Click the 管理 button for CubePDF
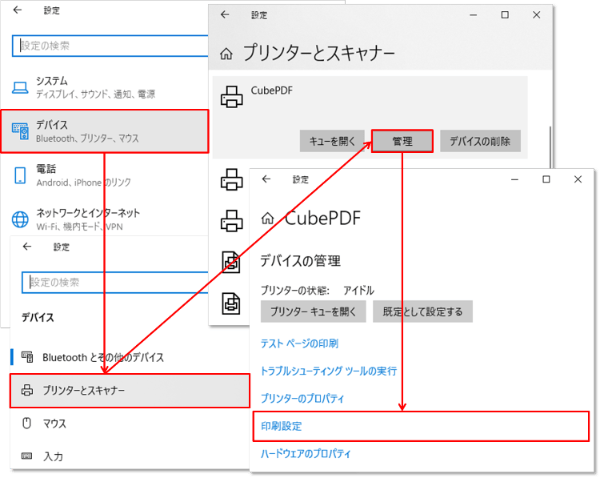This screenshot has height=478, width=600. pyautogui.click(x=402, y=141)
